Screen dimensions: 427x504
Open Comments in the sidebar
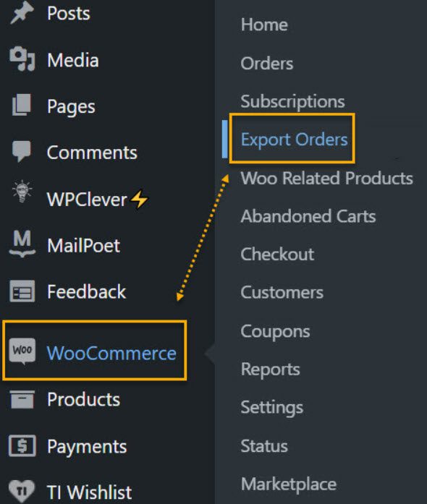(x=92, y=153)
